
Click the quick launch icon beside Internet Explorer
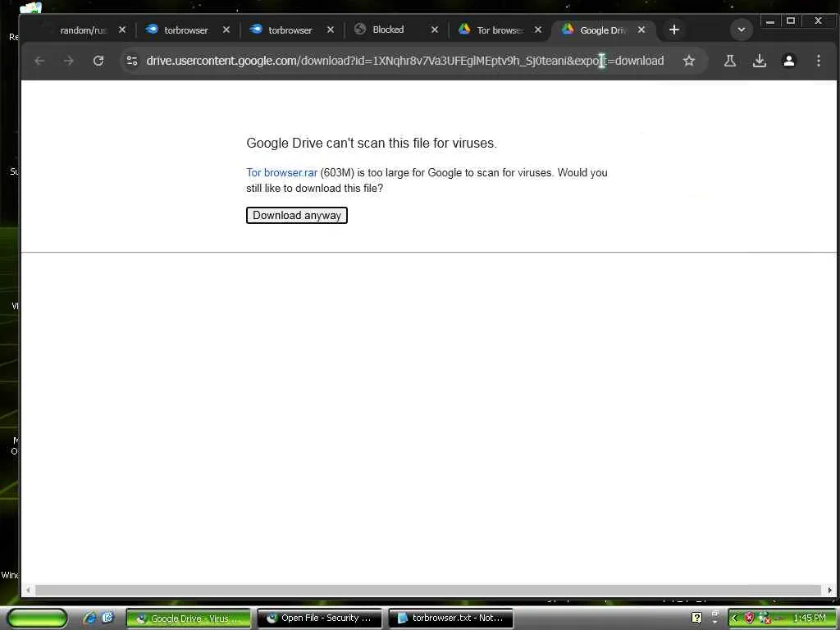click(x=107, y=618)
